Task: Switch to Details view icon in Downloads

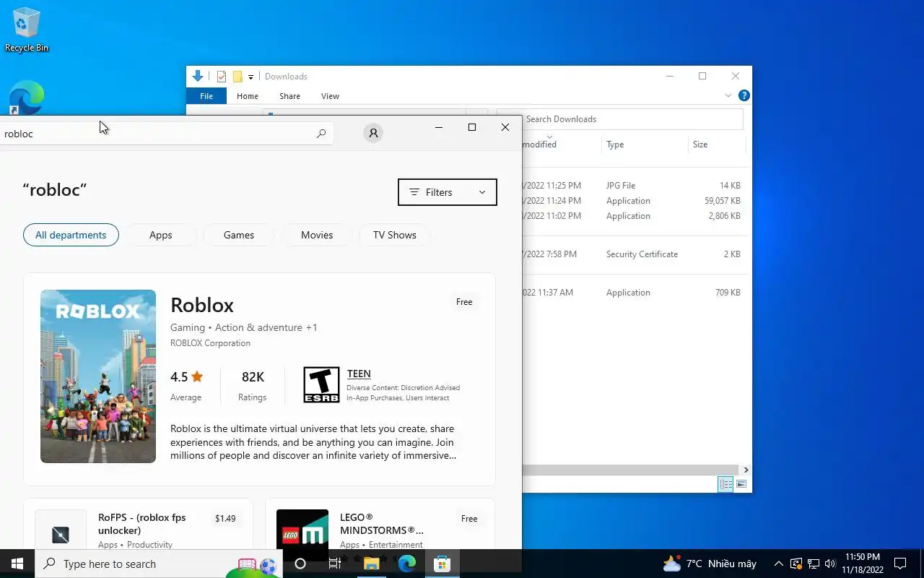Action: point(725,484)
